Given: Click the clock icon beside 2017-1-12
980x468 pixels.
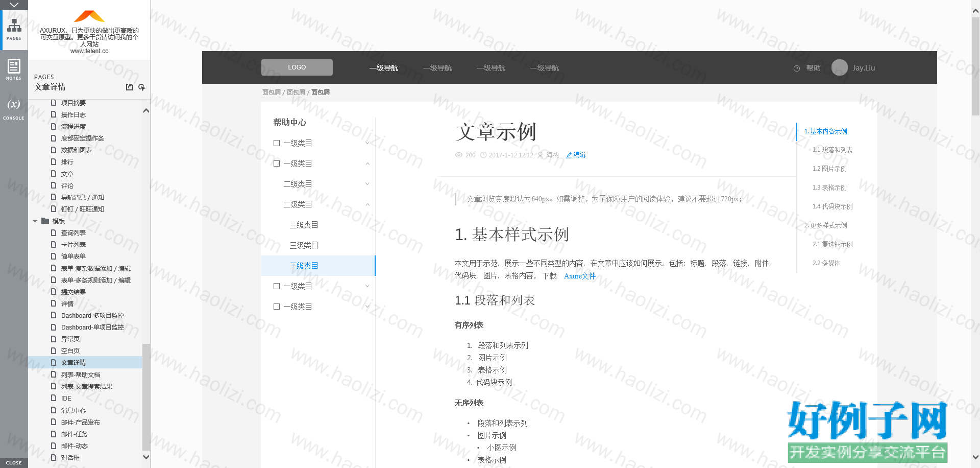Looking at the screenshot, I should click(x=483, y=155).
